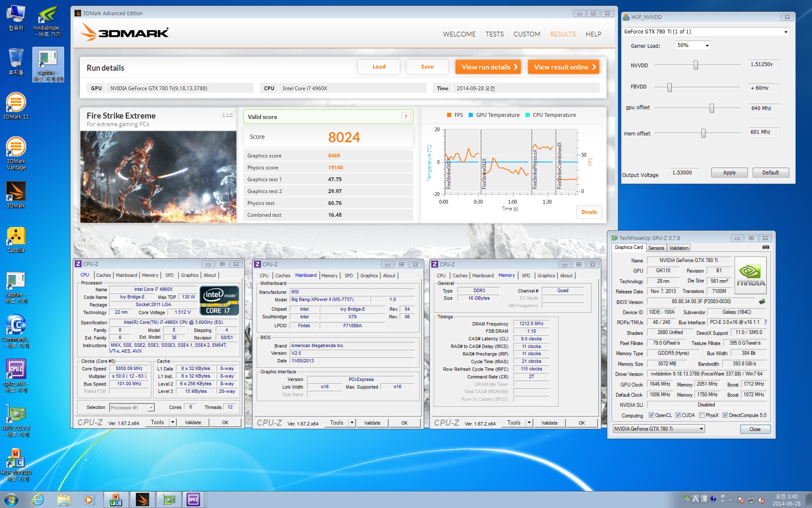The height and width of the screenshot is (508, 812).
Task: Click the Windows Start button
Action: coord(11,500)
